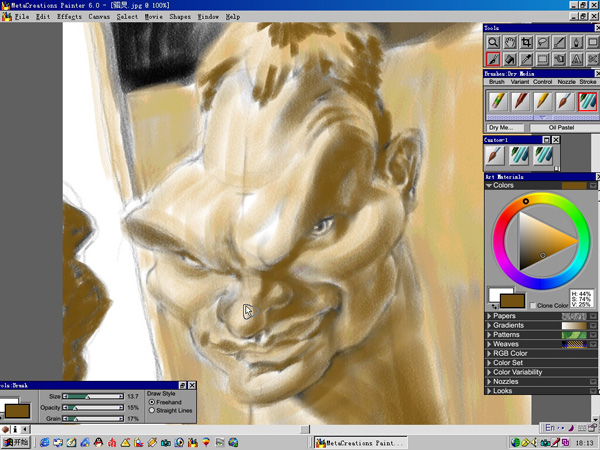The width and height of the screenshot is (600, 450).
Task: Select the Layer Adjuster pointing-hand tool
Action: click(559, 59)
